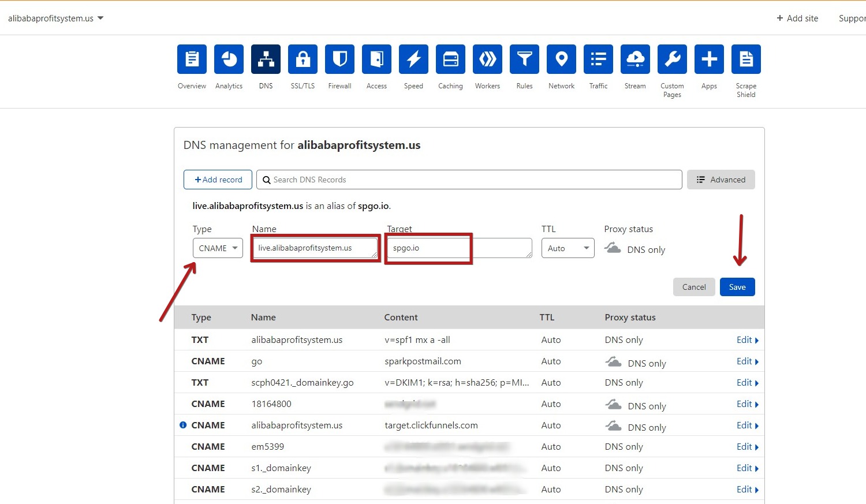
Task: Select the em5399 name cell
Action: [267, 447]
